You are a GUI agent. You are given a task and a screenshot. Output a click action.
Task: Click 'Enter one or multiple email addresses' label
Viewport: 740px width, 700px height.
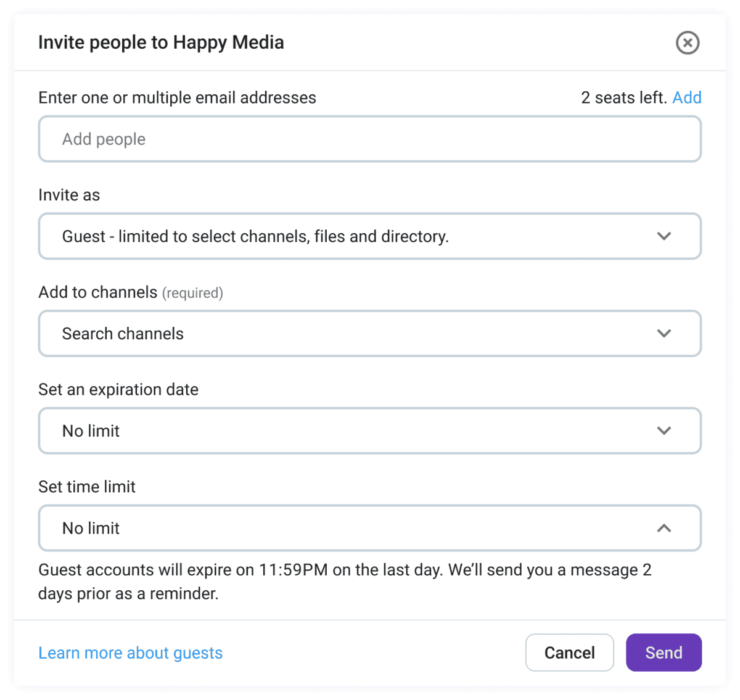(x=177, y=97)
